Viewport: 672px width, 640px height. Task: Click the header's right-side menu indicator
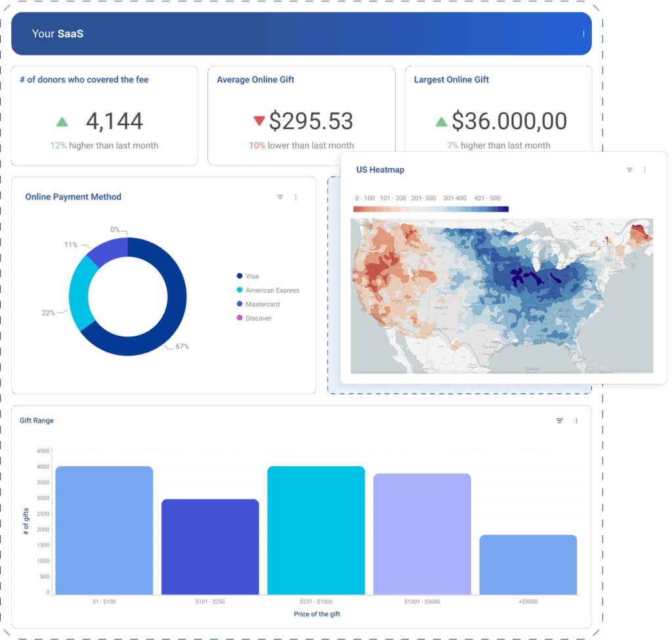point(583,33)
